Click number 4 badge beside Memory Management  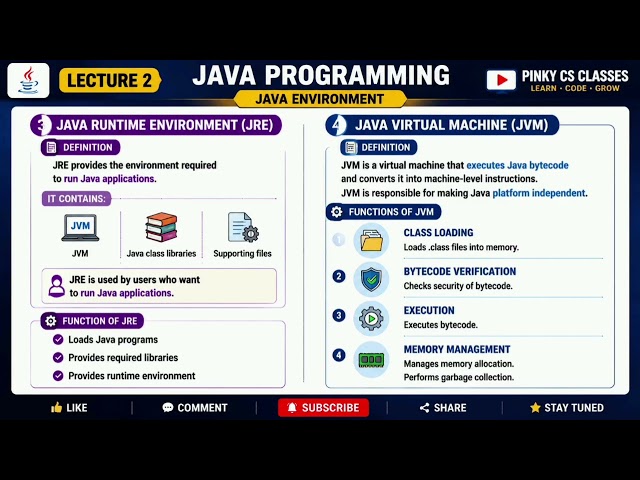pos(338,355)
